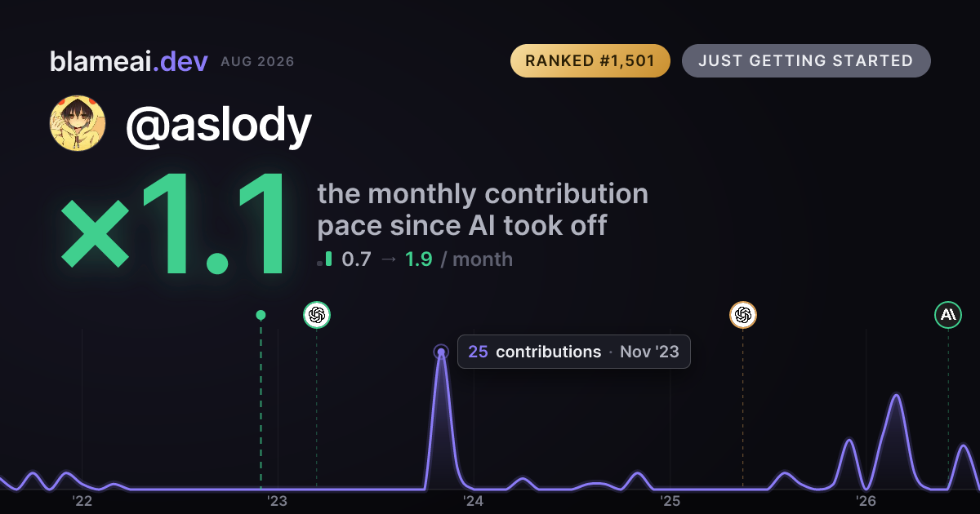Click the small bar chart icon beside 0.7
The width and height of the screenshot is (980, 514).
[324, 259]
